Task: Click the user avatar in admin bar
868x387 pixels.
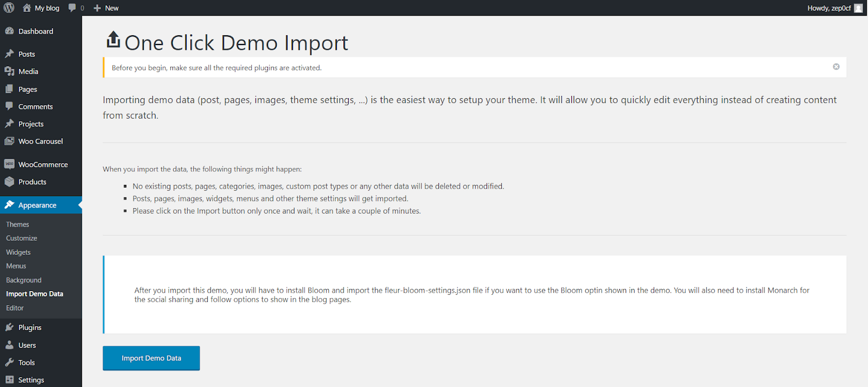Action: pyautogui.click(x=858, y=8)
